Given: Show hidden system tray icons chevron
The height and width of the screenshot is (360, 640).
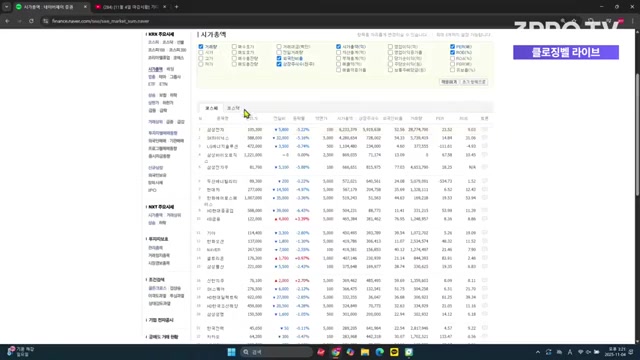Looking at the screenshot, I should (538, 352).
